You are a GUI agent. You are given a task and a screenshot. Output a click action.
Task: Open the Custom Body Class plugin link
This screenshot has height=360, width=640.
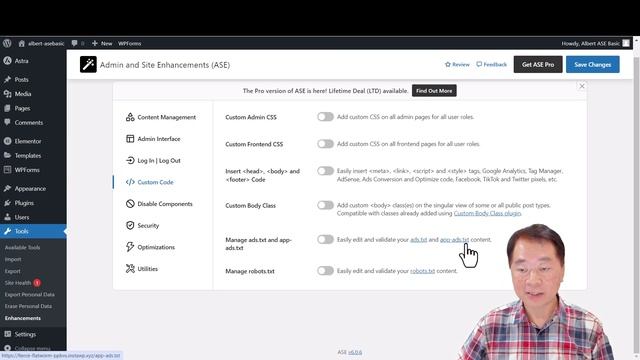[487, 213]
